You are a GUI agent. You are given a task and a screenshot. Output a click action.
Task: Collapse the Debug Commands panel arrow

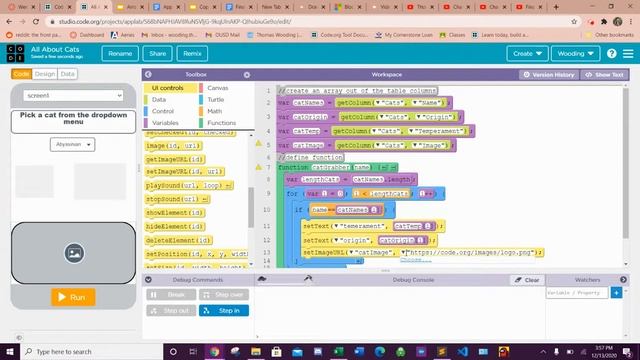click(148, 280)
